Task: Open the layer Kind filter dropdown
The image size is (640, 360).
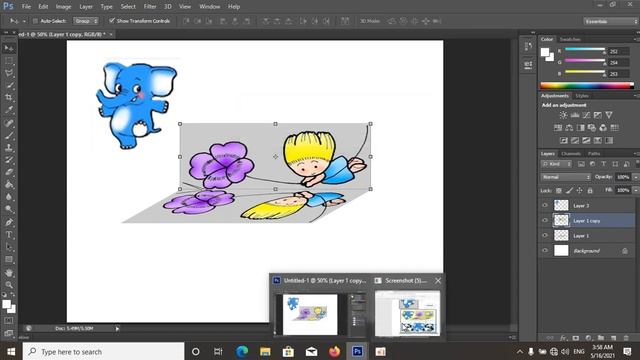Action: [x=557, y=164]
